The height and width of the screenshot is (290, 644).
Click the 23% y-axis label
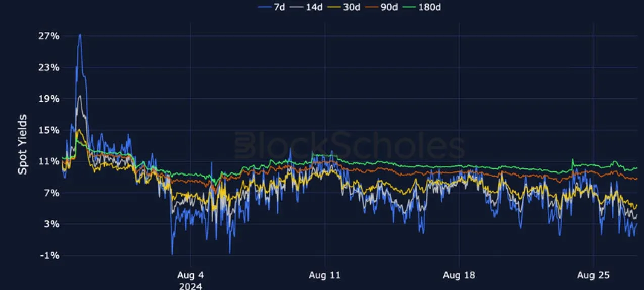tap(50, 68)
